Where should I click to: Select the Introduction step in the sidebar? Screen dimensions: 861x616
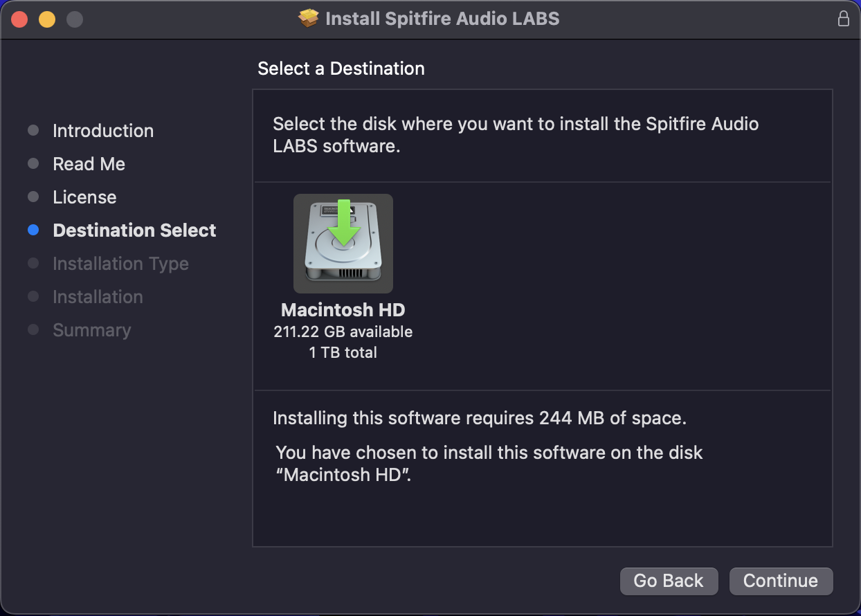coord(103,131)
